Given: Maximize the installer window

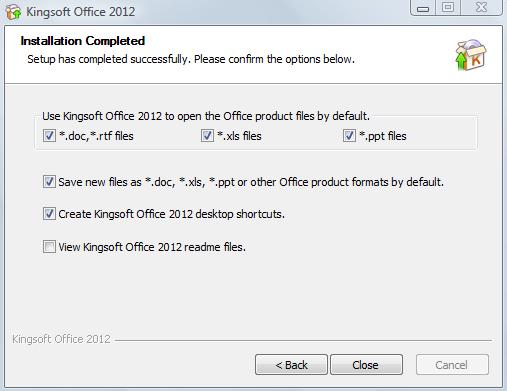Looking at the screenshot, I should point(448,8).
